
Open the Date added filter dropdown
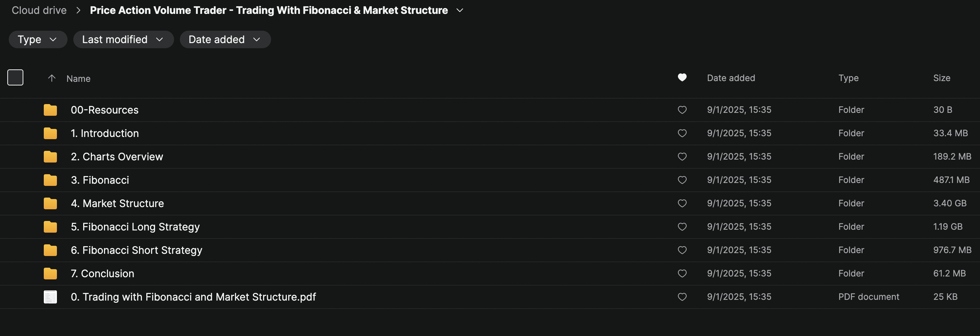(x=225, y=39)
